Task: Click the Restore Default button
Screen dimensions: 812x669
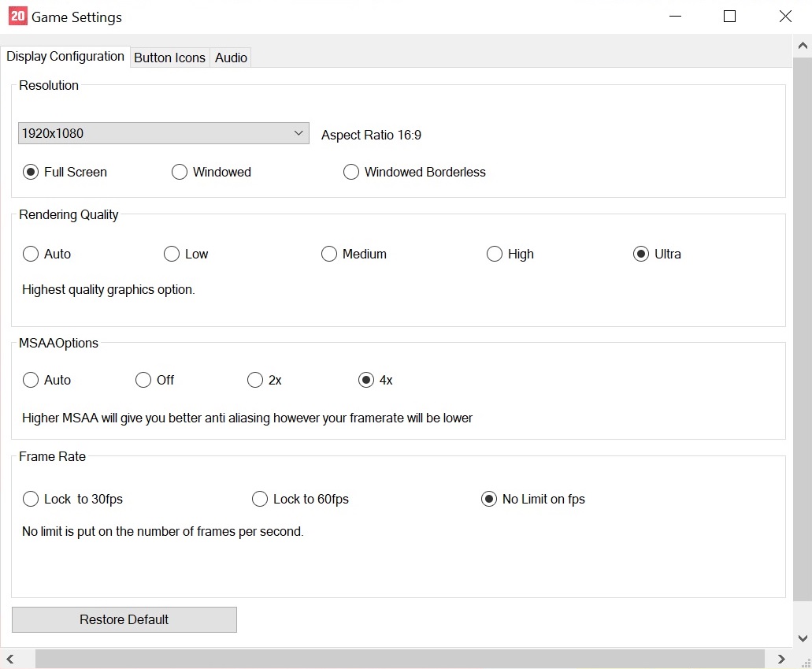Action: point(124,619)
